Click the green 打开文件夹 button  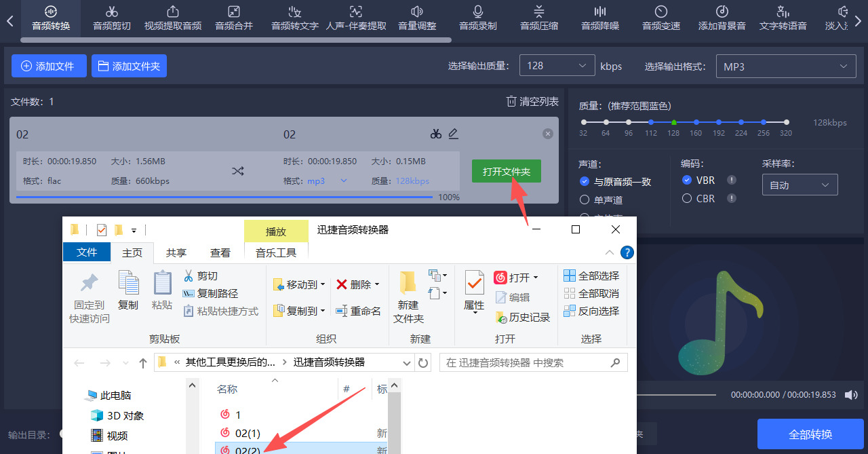(x=507, y=172)
